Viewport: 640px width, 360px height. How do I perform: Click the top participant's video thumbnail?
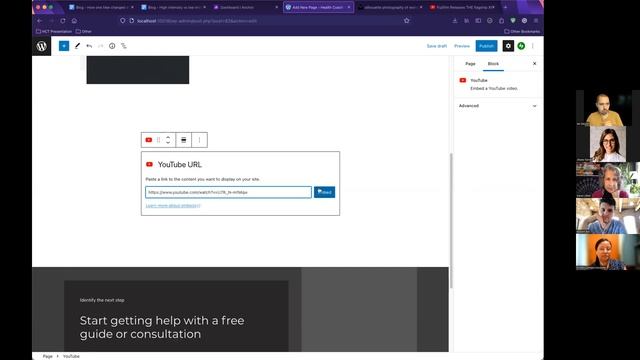(x=608, y=108)
